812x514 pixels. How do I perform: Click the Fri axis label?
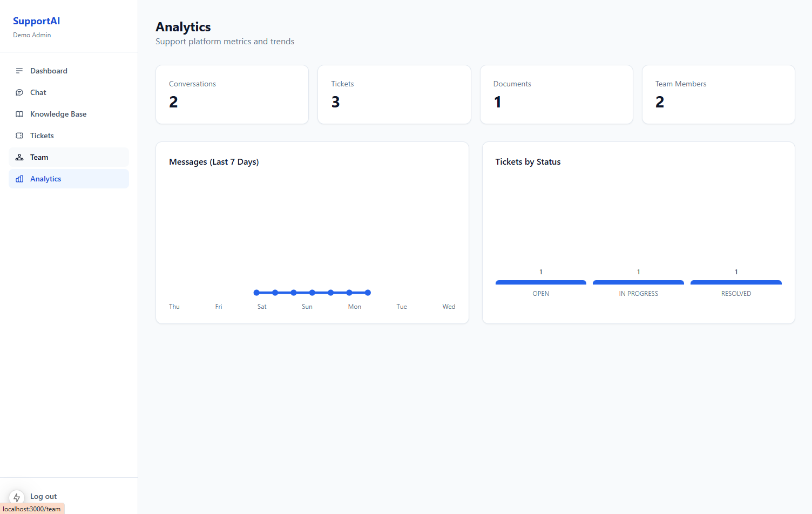coord(219,307)
